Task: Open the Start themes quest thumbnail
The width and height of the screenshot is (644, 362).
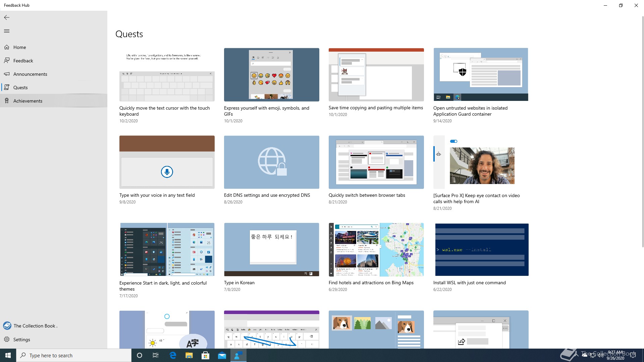Action: click(x=167, y=250)
